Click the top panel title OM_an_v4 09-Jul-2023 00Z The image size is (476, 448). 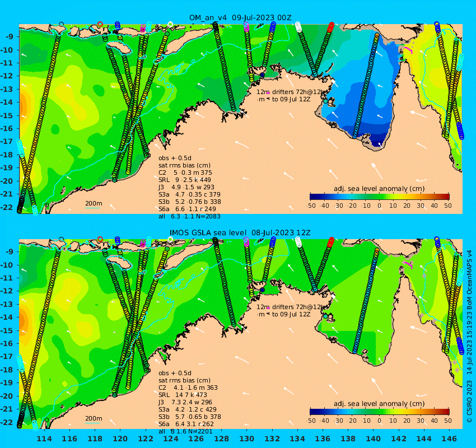(240, 17)
